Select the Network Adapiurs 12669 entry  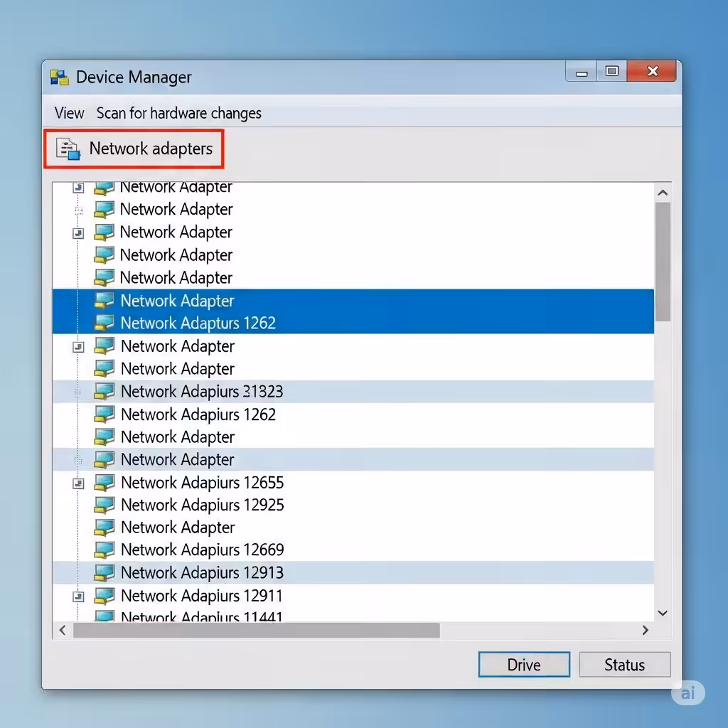[353, 550]
